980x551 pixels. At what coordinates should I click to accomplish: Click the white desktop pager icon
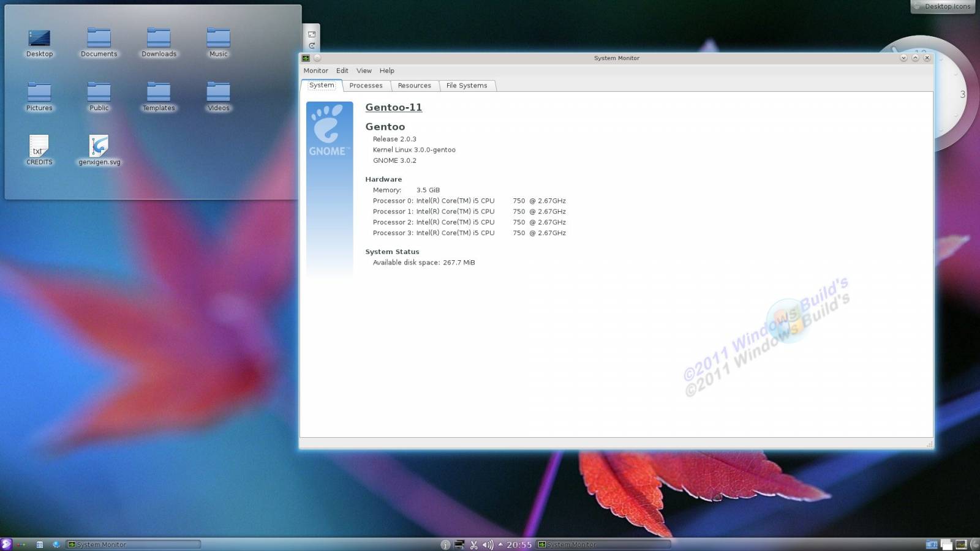[x=947, y=544]
